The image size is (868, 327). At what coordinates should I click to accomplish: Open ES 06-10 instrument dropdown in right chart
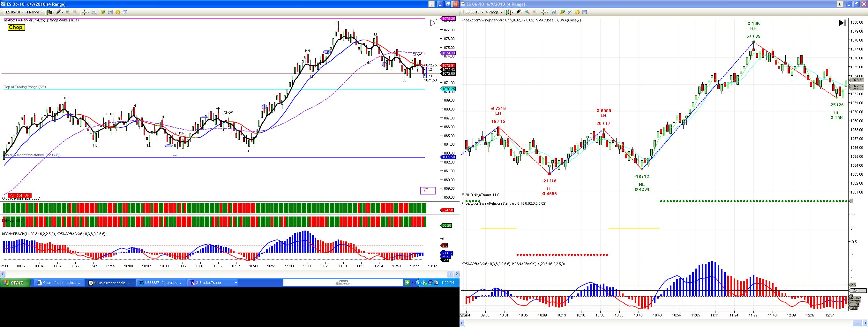click(x=474, y=12)
